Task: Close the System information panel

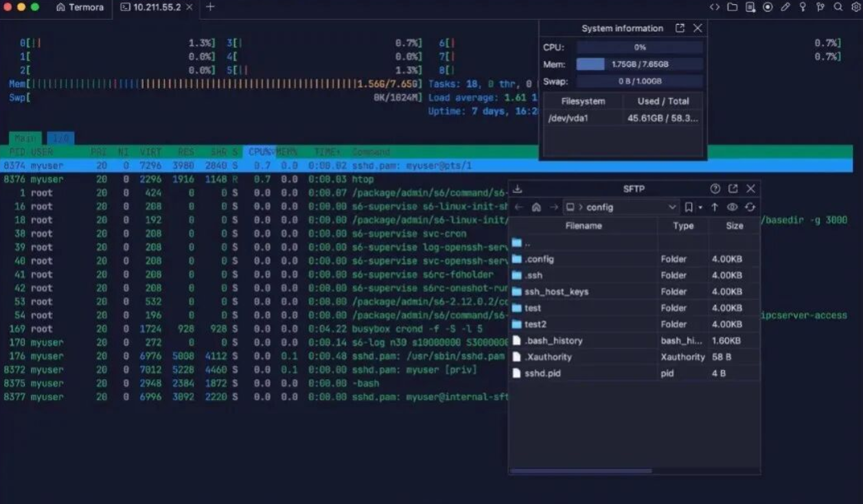Action: (x=698, y=28)
